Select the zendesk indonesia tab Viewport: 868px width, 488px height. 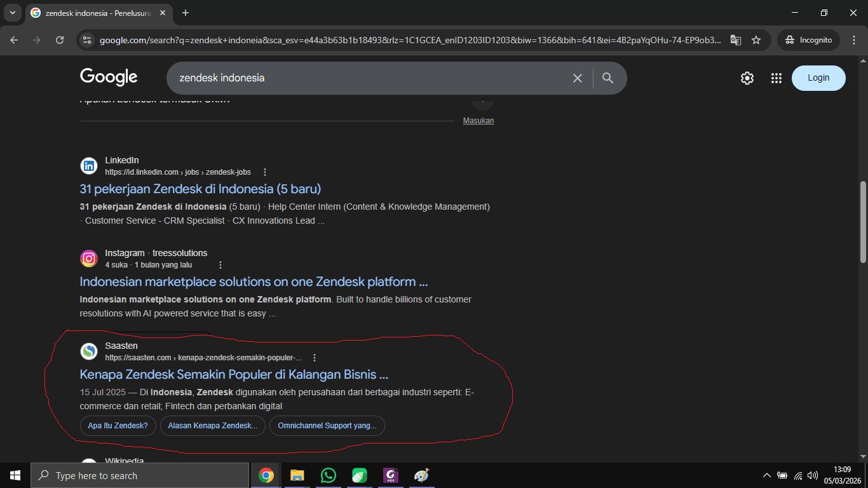pos(100,13)
